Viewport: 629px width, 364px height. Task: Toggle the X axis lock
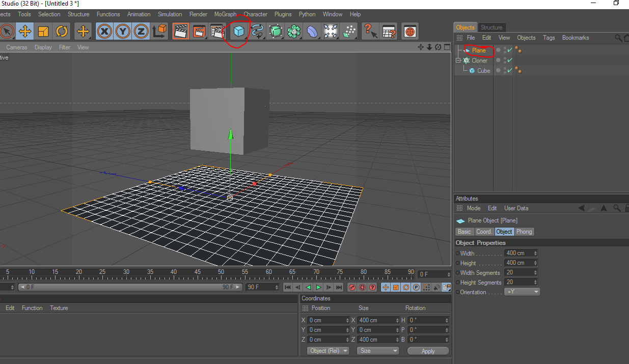click(104, 32)
